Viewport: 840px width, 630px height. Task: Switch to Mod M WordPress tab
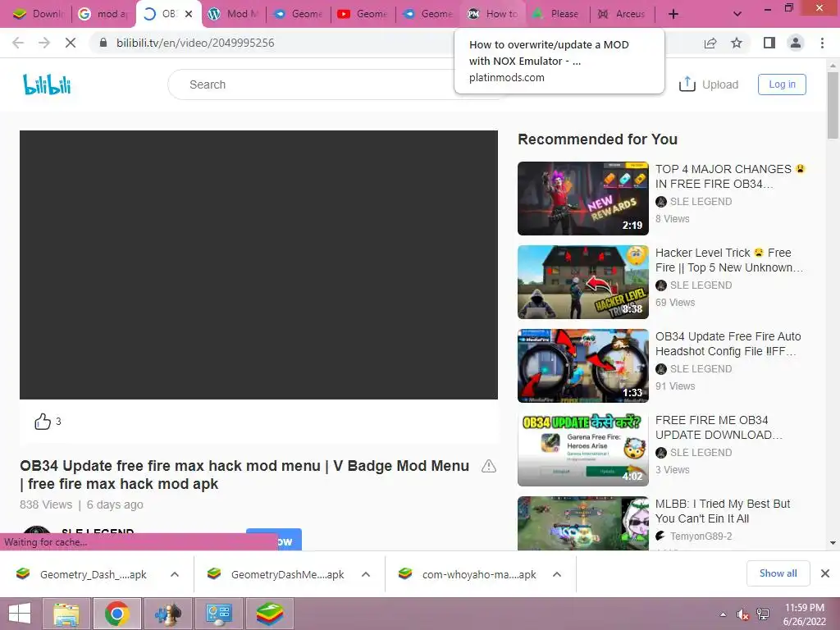[x=234, y=14]
